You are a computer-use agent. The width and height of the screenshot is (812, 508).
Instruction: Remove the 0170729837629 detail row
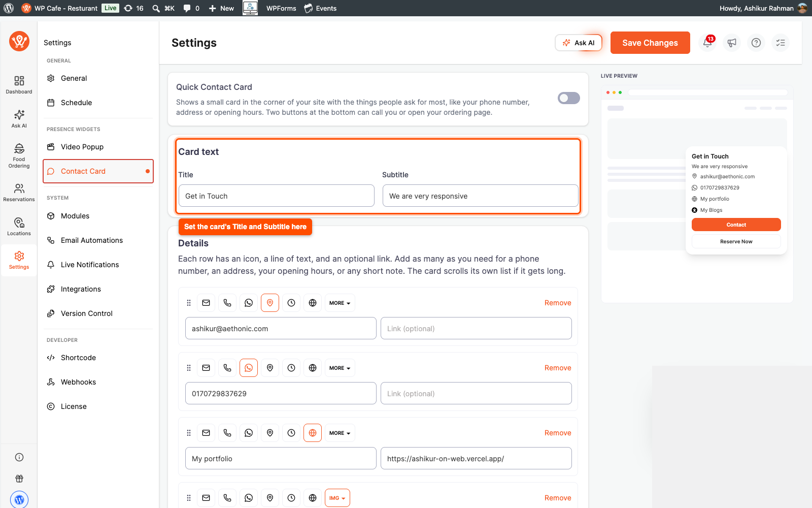pos(558,368)
